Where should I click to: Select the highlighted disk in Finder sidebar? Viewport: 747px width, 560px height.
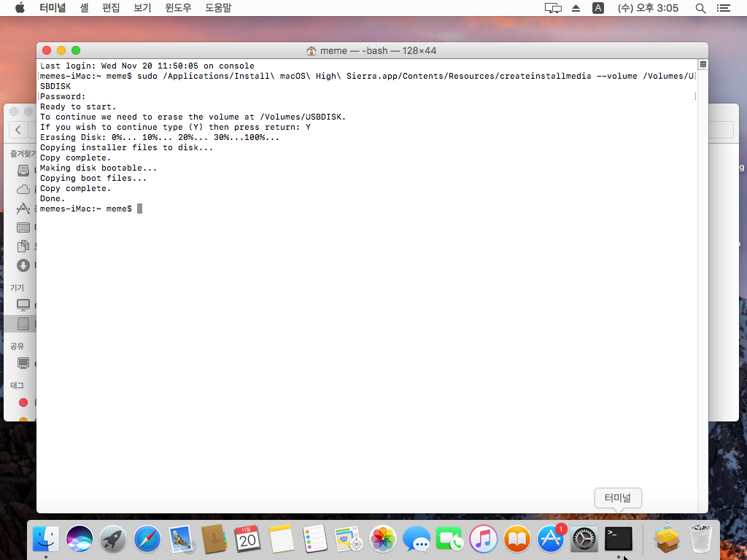click(20, 324)
